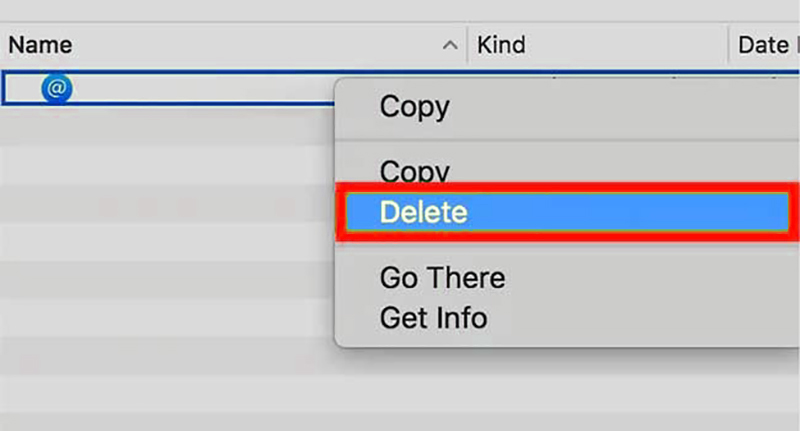Click the empty row just below the selected entry
Image resolution: width=800 pixels, height=431 pixels.
[x=167, y=125]
